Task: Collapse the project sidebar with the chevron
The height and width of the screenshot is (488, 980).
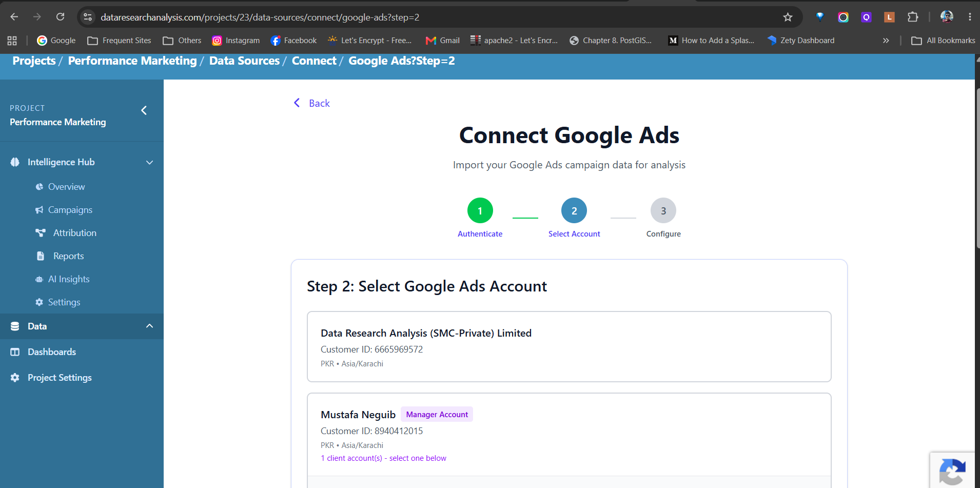Action: pos(144,110)
